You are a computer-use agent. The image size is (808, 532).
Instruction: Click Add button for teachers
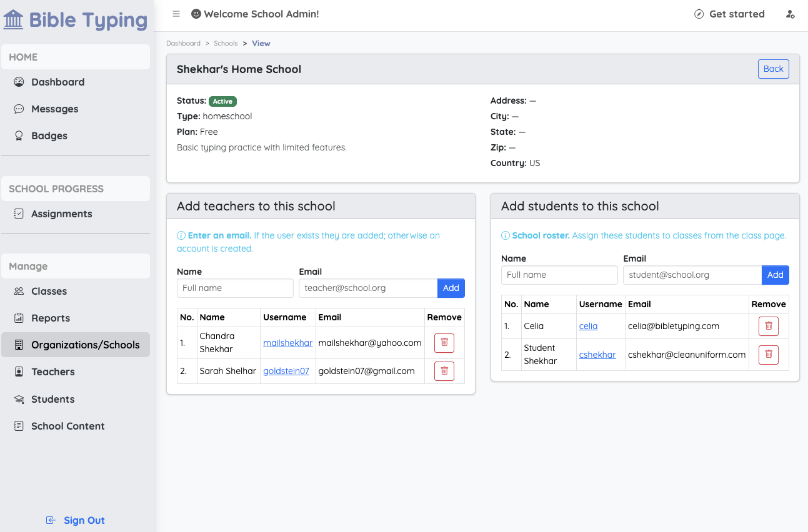click(x=451, y=288)
